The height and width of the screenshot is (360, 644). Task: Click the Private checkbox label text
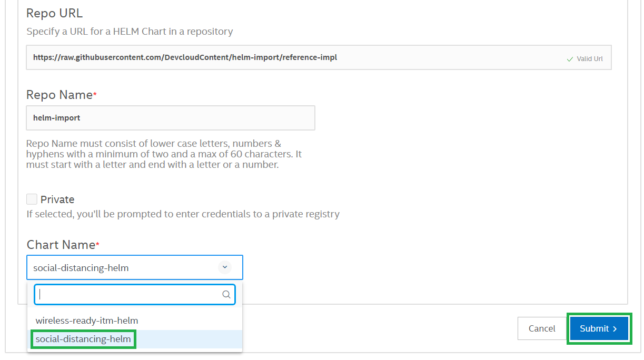[57, 199]
